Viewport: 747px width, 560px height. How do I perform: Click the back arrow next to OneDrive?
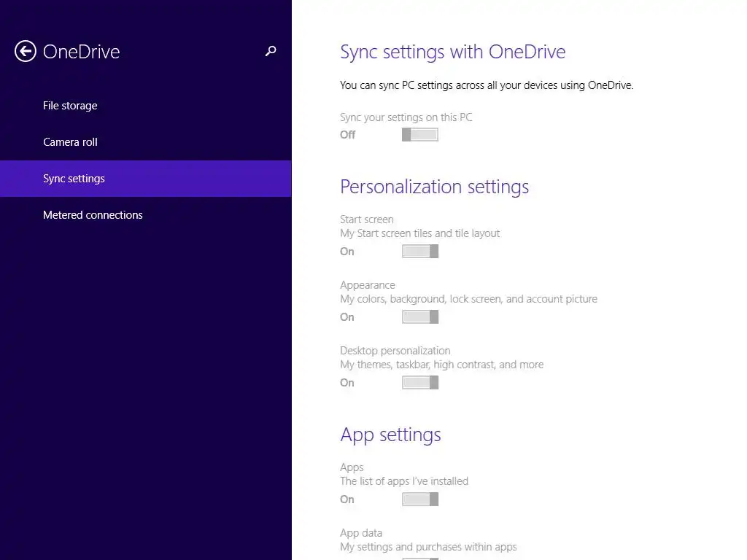tap(26, 51)
